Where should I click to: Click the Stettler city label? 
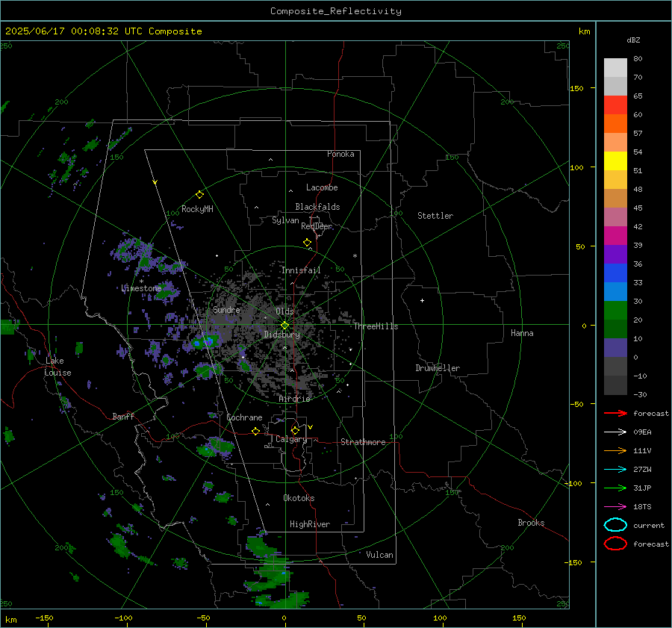pos(435,216)
